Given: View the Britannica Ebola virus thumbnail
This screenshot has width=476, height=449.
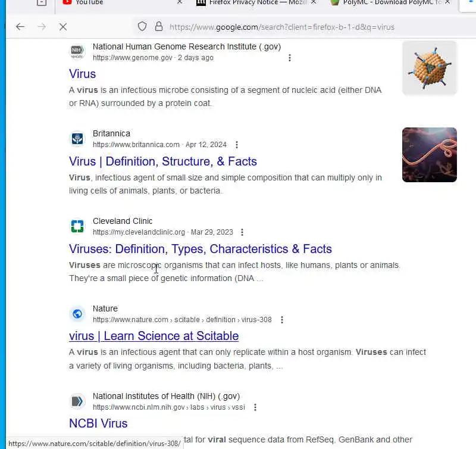Looking at the screenshot, I should [429, 155].
